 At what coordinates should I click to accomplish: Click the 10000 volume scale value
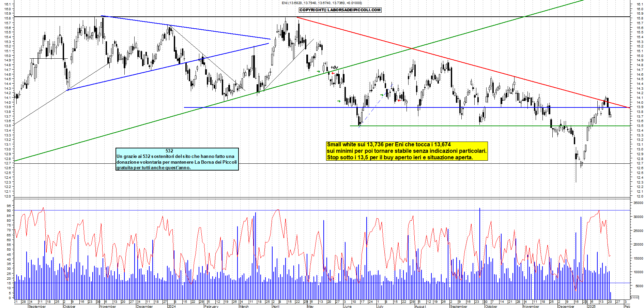pyautogui.click(x=638, y=272)
